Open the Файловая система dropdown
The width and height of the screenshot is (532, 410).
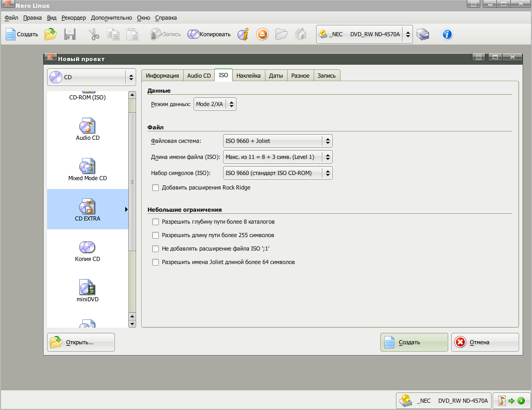pos(277,141)
